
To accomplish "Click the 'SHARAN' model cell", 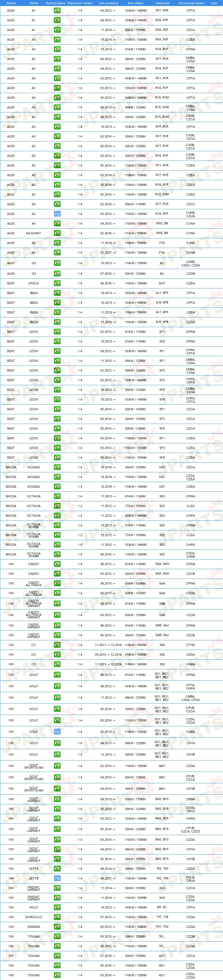I will 34,927.
